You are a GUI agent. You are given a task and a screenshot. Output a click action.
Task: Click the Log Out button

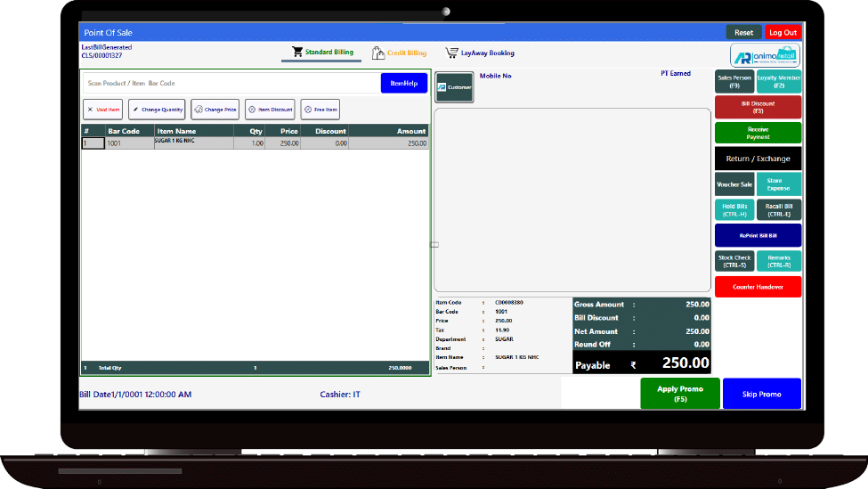[783, 32]
